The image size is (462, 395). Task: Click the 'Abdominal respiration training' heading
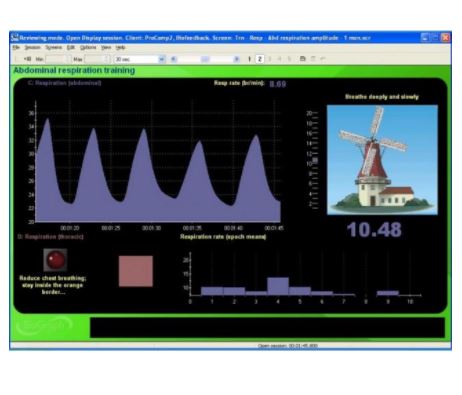coord(74,70)
